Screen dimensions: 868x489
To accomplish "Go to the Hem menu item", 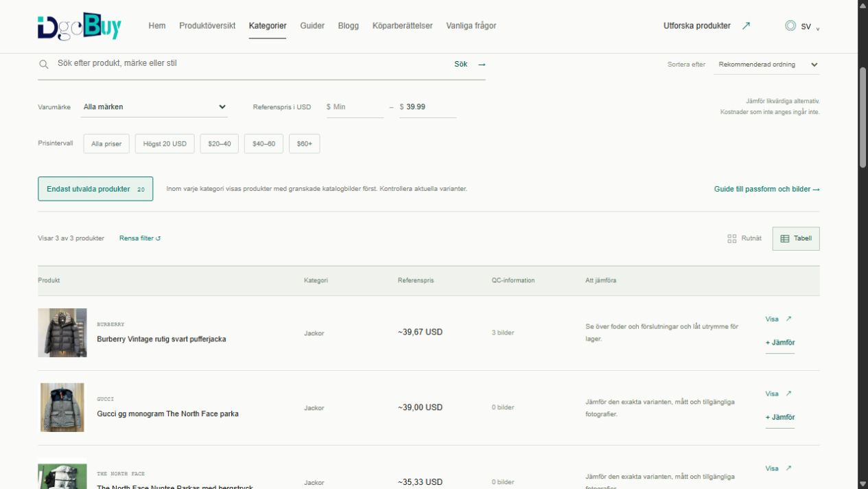I will pyautogui.click(x=157, y=26).
